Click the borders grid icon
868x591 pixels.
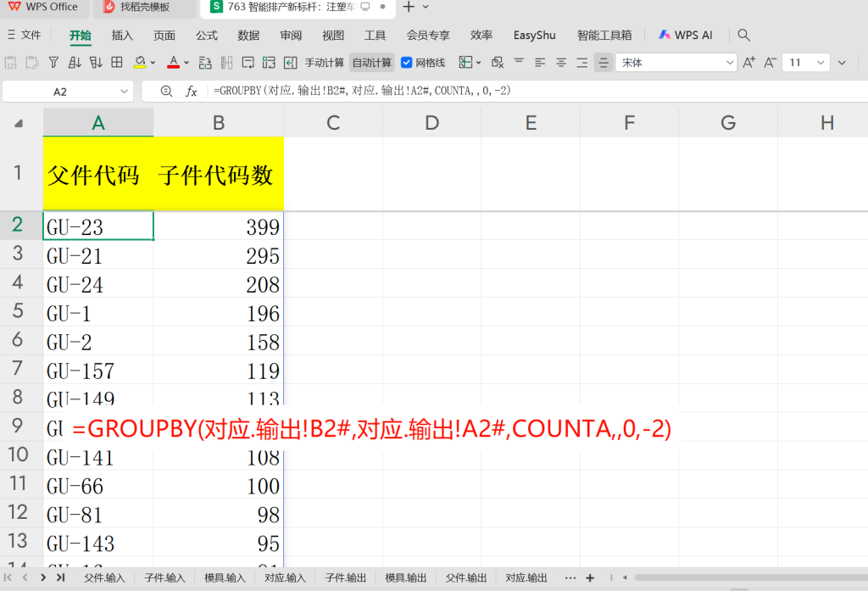tap(117, 63)
